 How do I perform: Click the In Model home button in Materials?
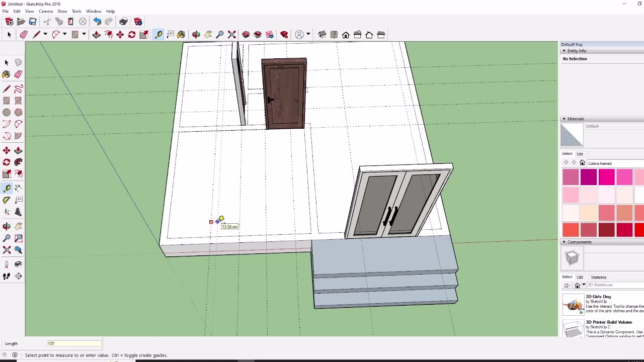click(x=582, y=163)
